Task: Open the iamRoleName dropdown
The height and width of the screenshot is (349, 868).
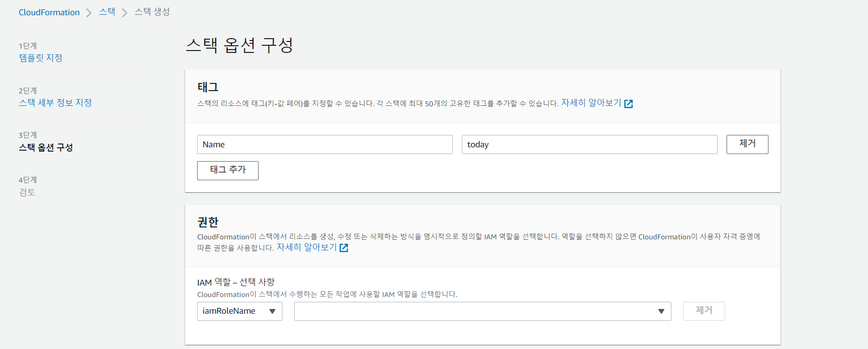Action: (239, 311)
